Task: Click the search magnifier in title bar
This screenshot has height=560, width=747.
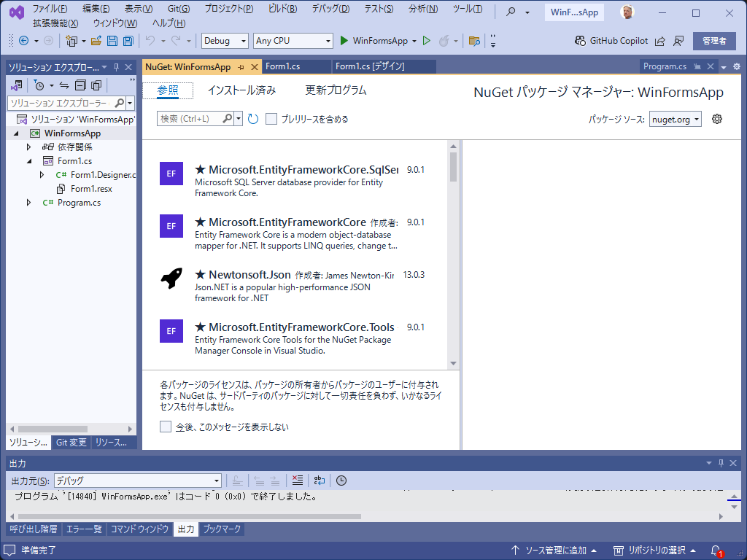Action: [511, 12]
